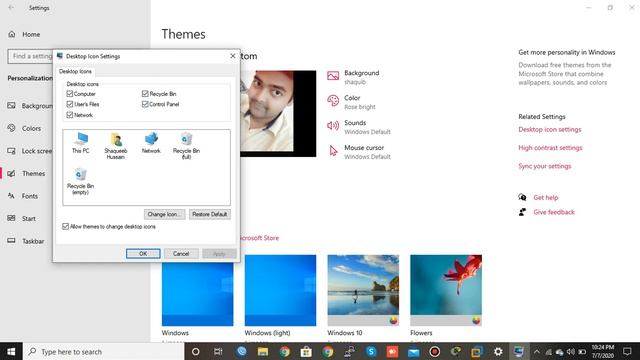This screenshot has height=360, width=640.
Task: Open the Action Center notifications icon
Action: pyautogui.click(x=627, y=351)
